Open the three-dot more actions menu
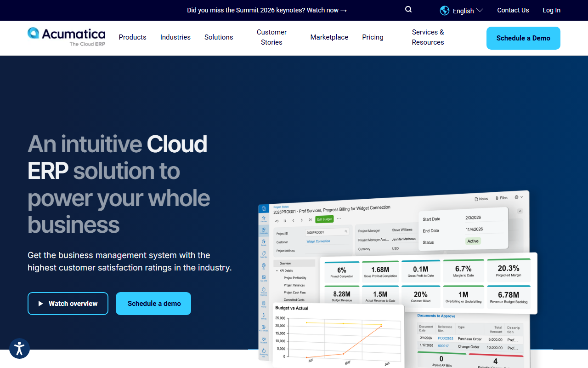Screen dimensions: 588x368 point(339,218)
